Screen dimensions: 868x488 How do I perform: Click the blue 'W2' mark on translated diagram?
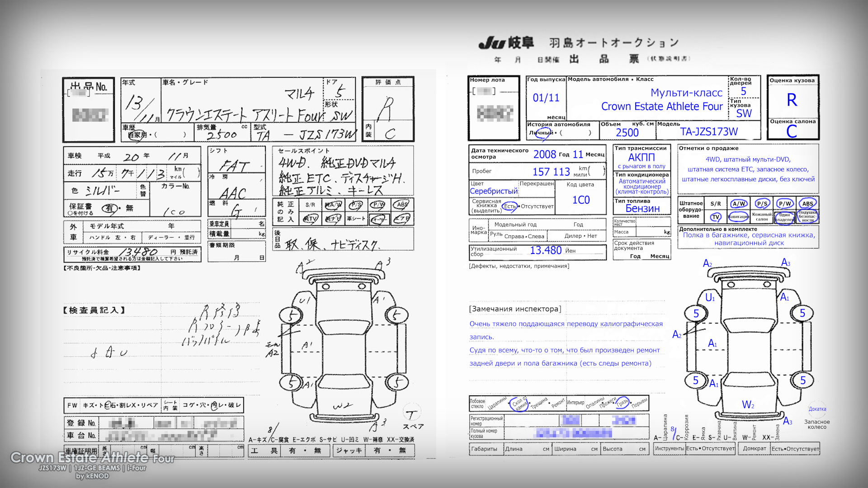point(748,405)
